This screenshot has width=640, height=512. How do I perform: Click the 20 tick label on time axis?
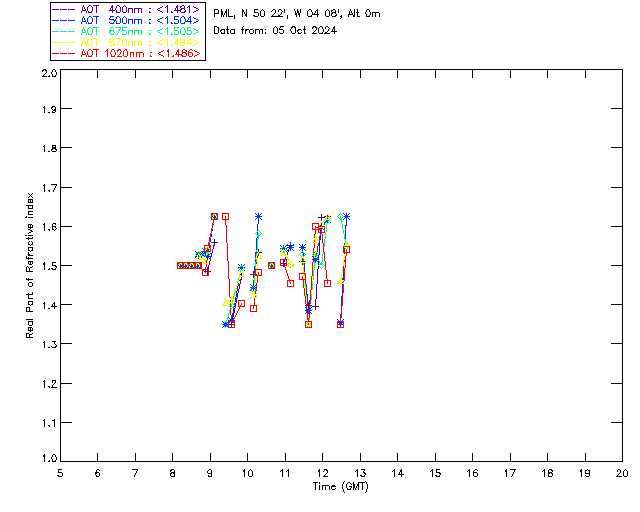point(622,473)
